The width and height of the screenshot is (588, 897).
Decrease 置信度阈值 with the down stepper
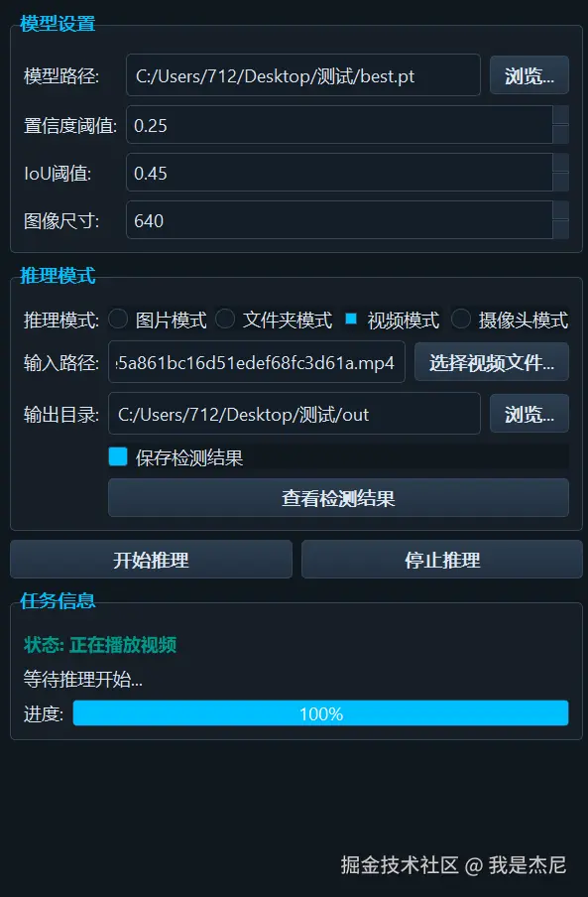(x=561, y=134)
